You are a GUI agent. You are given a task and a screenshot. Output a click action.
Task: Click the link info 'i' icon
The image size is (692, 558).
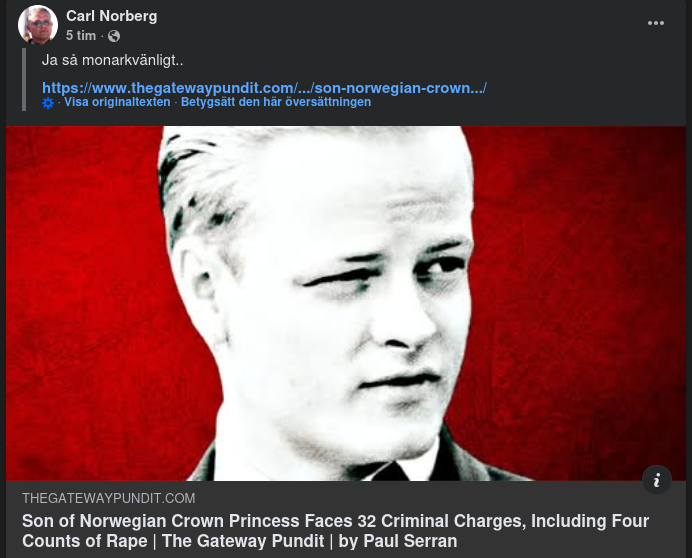click(x=657, y=480)
